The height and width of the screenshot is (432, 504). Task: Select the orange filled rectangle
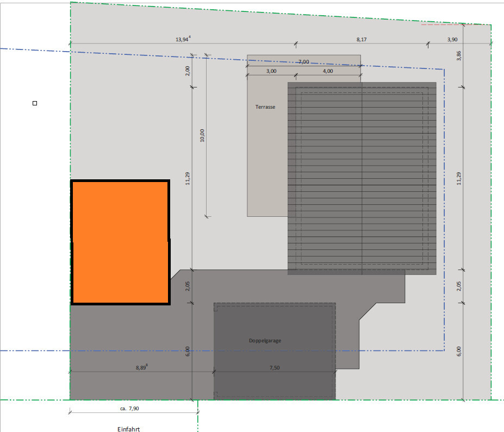(120, 242)
